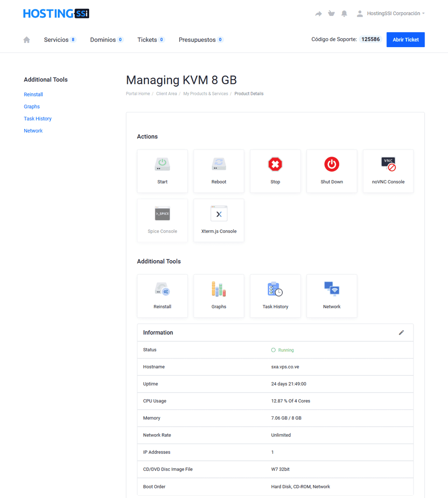Expand the HostingSSI Corporación account dropdown
448x498 pixels.
pyautogui.click(x=391, y=14)
